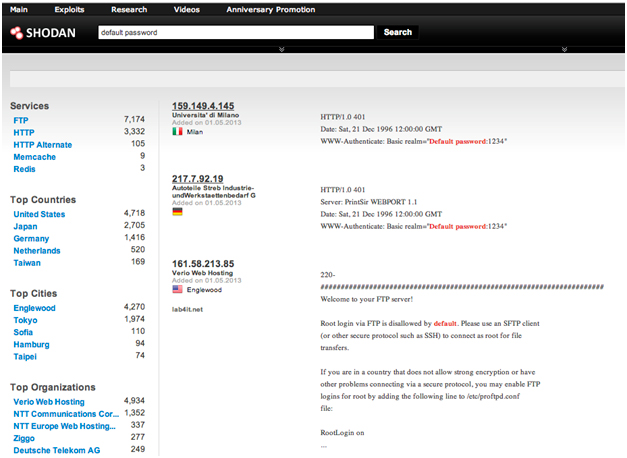Click the Services heading
The height and width of the screenshot is (458, 627).
30,106
